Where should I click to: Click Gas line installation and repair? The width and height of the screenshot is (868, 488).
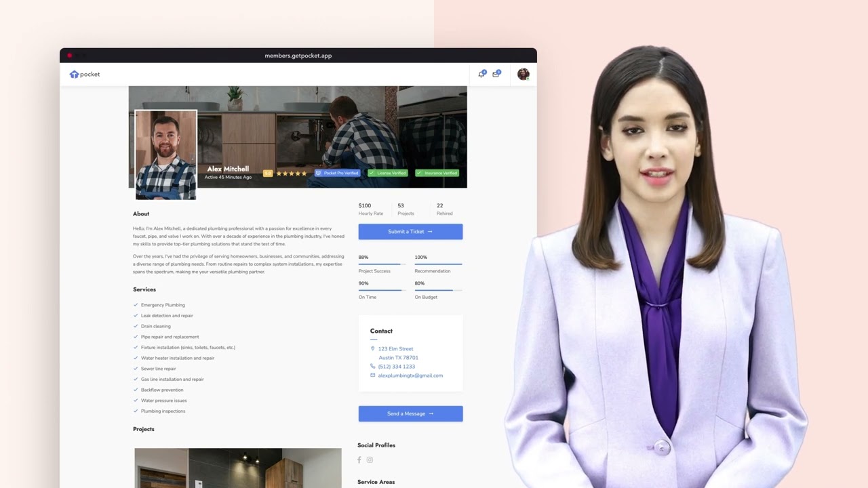click(172, 380)
